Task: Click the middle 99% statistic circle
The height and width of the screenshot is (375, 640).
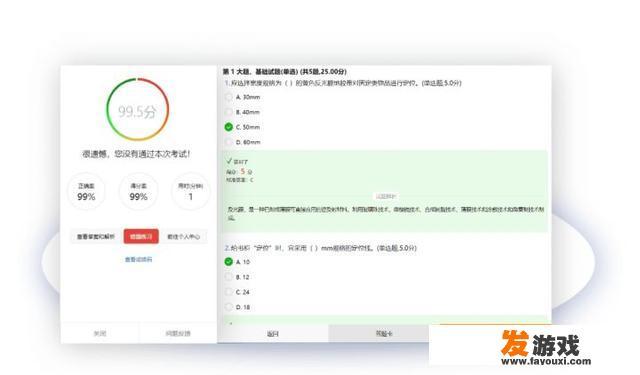Action: (138, 191)
